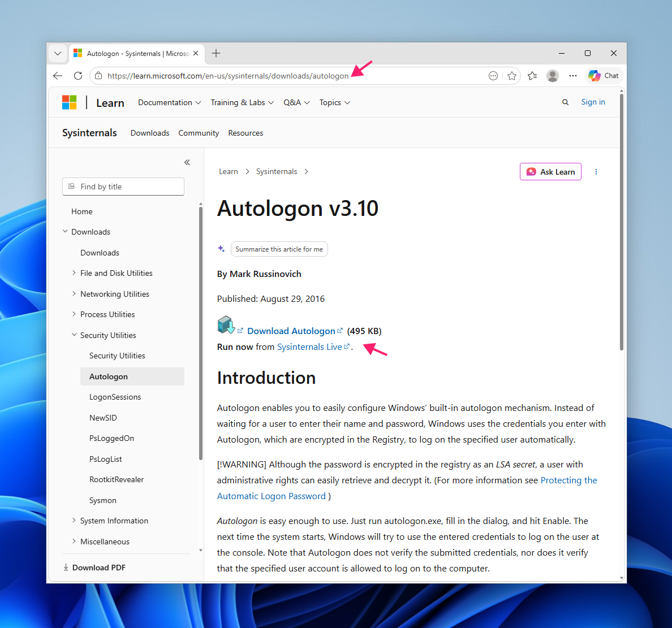Click the main page vertical scrollbar

(622, 222)
